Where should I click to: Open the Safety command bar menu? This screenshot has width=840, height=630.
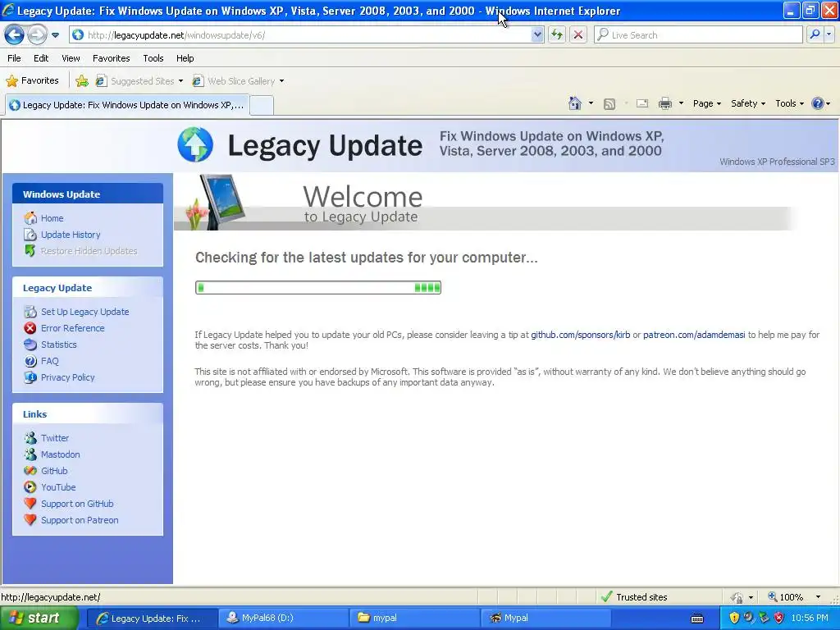(748, 103)
